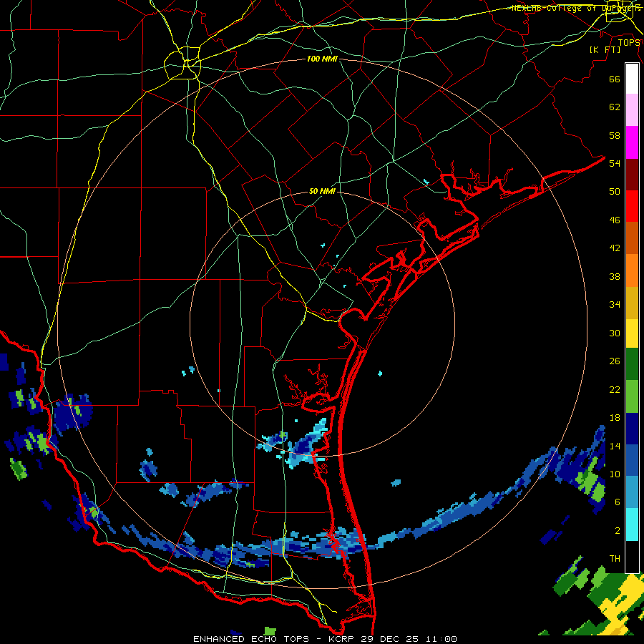Click the '100 NMI' range ring label
The image size is (644, 644).
[x=322, y=59]
